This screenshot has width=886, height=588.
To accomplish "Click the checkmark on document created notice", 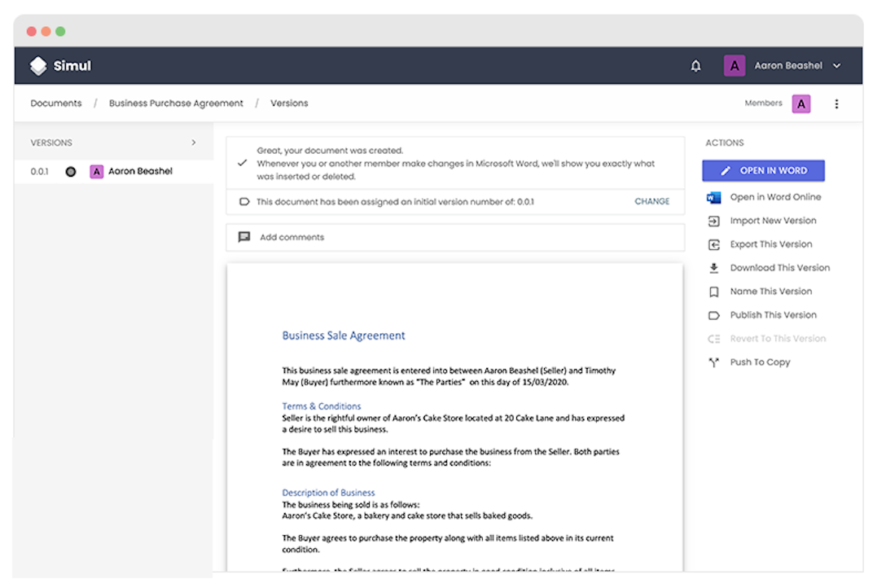I will tap(242, 162).
